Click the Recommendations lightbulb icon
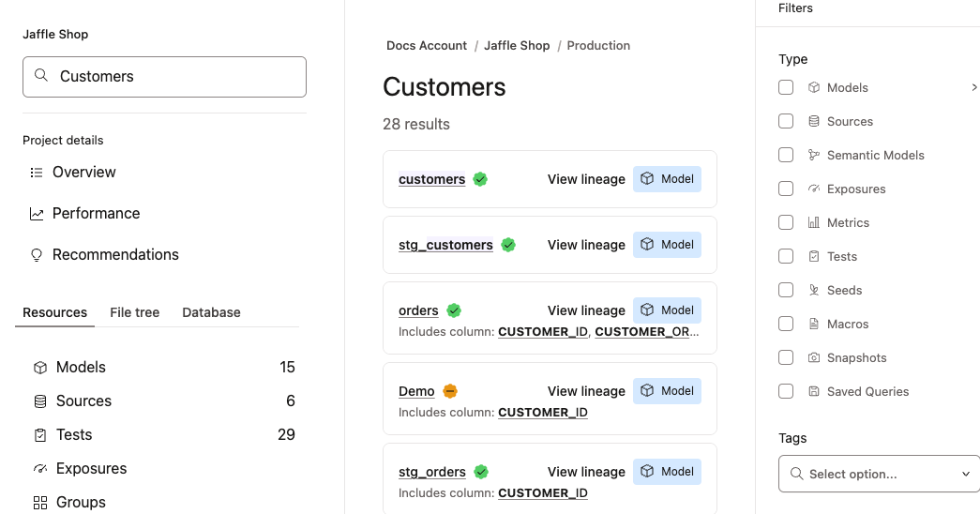Screen dimensions: 980x514 click(37, 255)
